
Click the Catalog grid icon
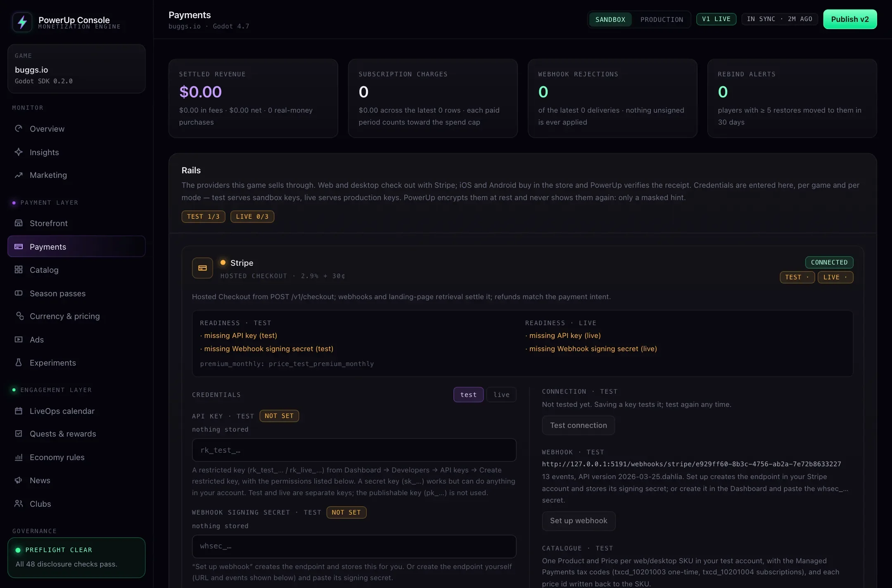(19, 269)
